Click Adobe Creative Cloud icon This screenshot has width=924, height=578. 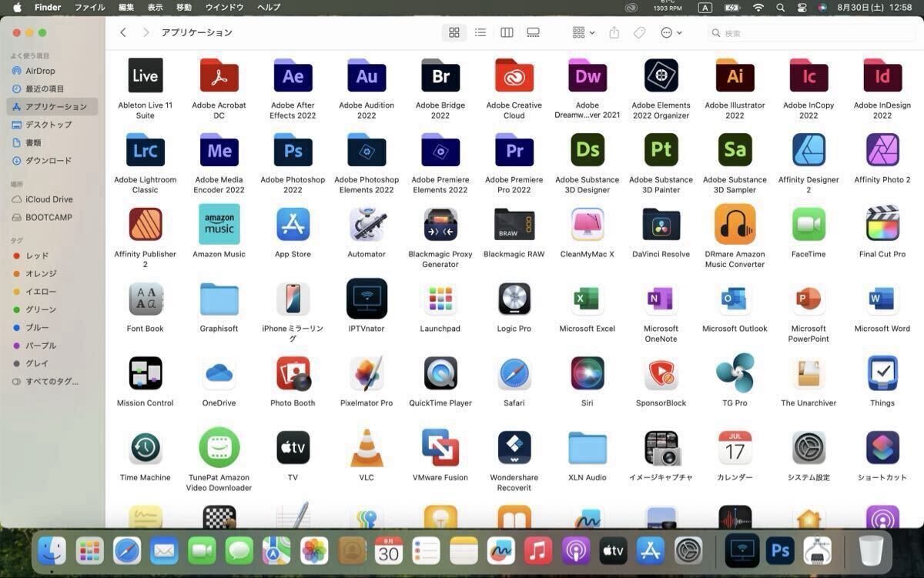(514, 75)
